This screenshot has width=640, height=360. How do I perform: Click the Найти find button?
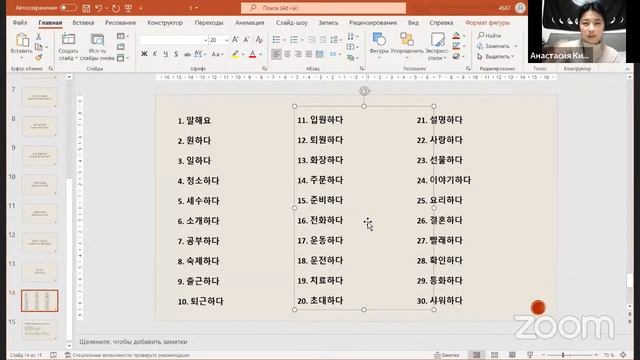(489, 36)
